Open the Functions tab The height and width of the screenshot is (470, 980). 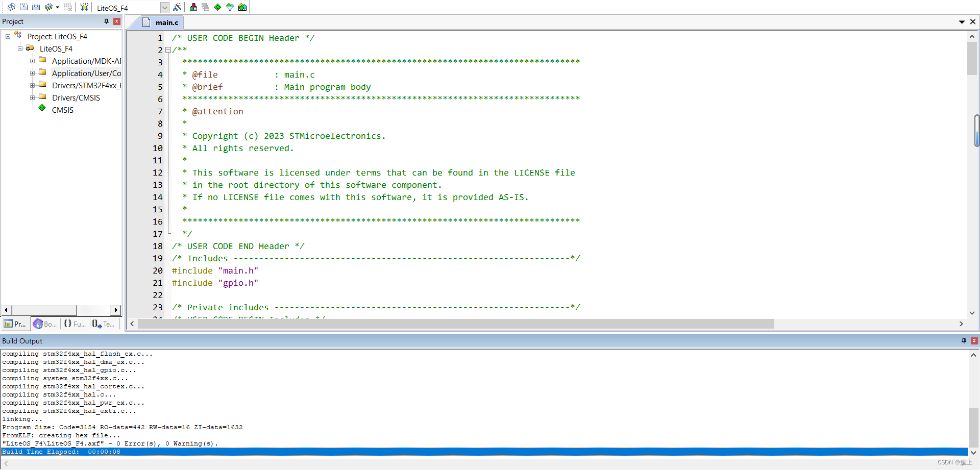point(75,324)
